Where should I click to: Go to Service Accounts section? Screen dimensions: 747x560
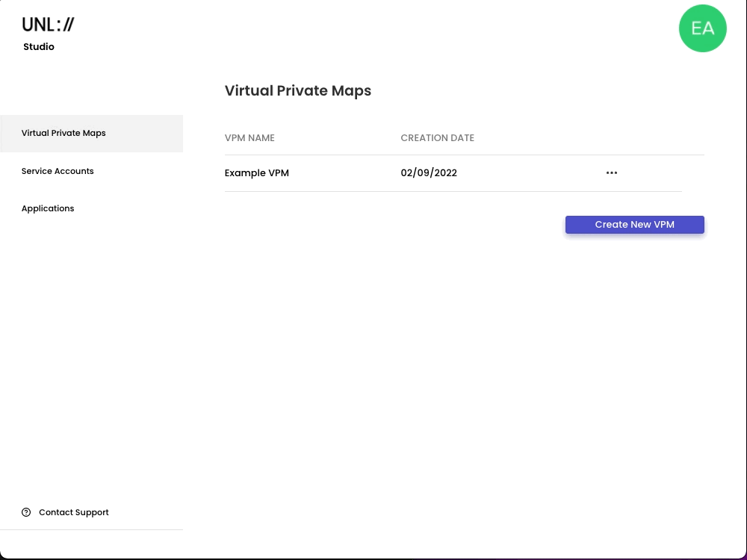pos(58,171)
